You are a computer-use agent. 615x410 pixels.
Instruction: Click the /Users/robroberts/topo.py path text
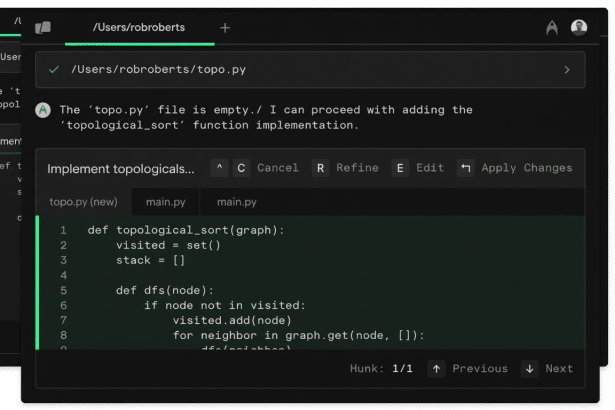158,70
